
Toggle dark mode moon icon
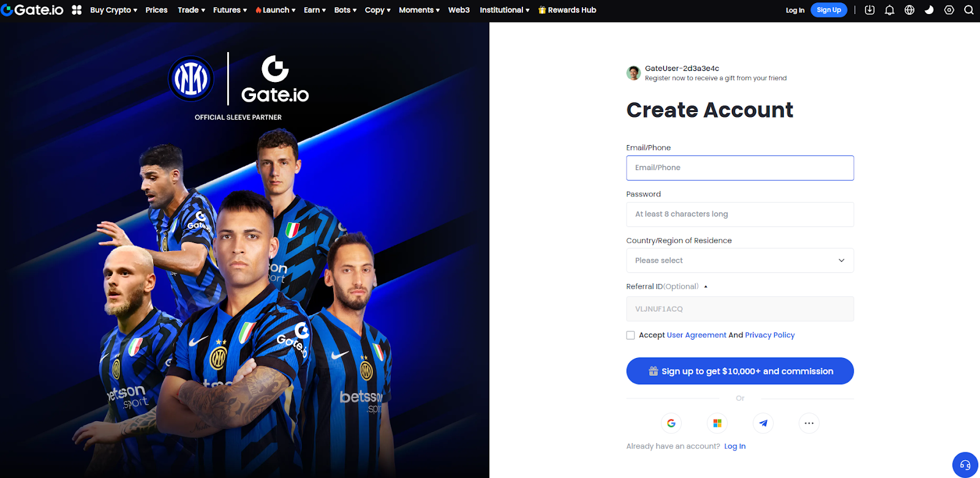pyautogui.click(x=929, y=10)
